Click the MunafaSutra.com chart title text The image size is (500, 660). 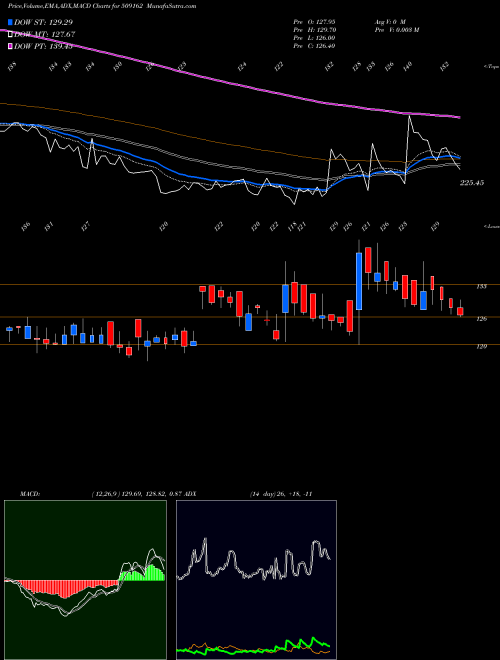[x=171, y=6]
